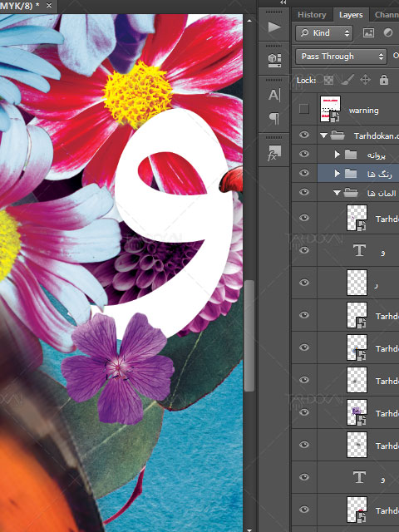The width and height of the screenshot is (399, 532).
Task: Expand the رنگ ها group
Action: 337,174
